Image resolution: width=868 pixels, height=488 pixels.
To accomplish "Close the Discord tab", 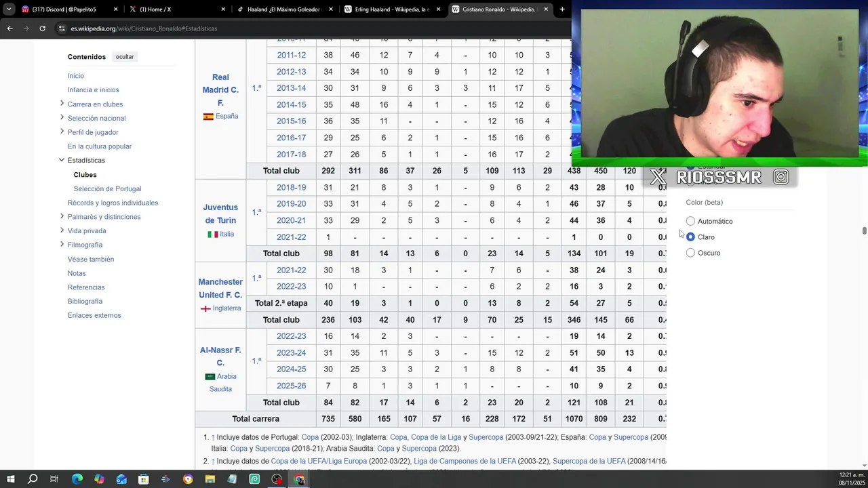I will tap(115, 9).
